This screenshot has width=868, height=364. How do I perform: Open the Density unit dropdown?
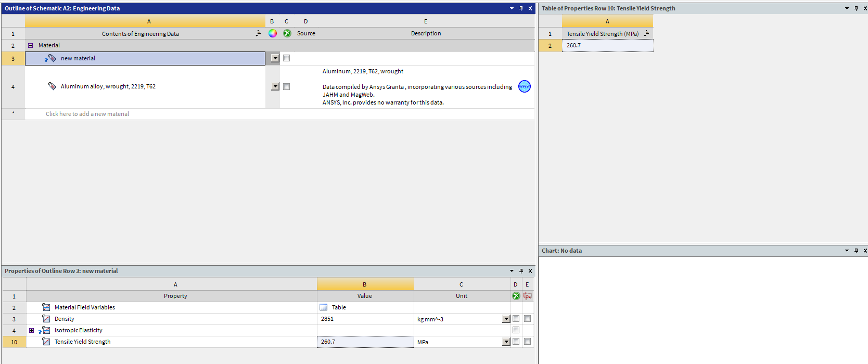(x=506, y=319)
